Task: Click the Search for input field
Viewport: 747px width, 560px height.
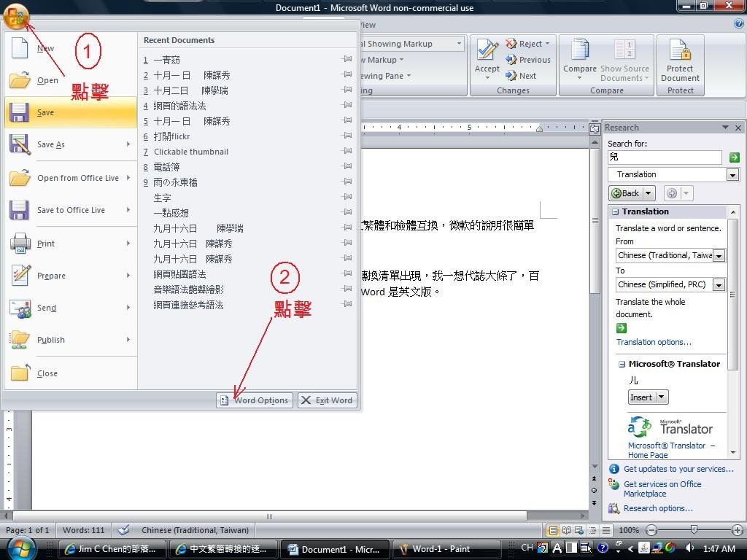Action: point(665,157)
